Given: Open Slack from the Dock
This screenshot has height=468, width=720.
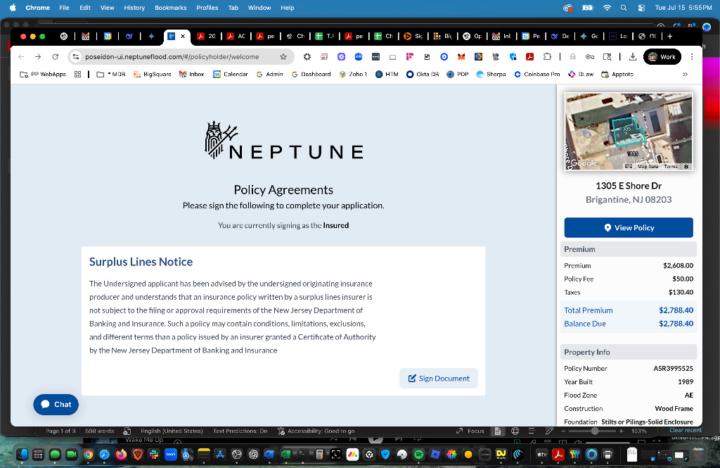Looking at the screenshot, I should [x=154, y=455].
